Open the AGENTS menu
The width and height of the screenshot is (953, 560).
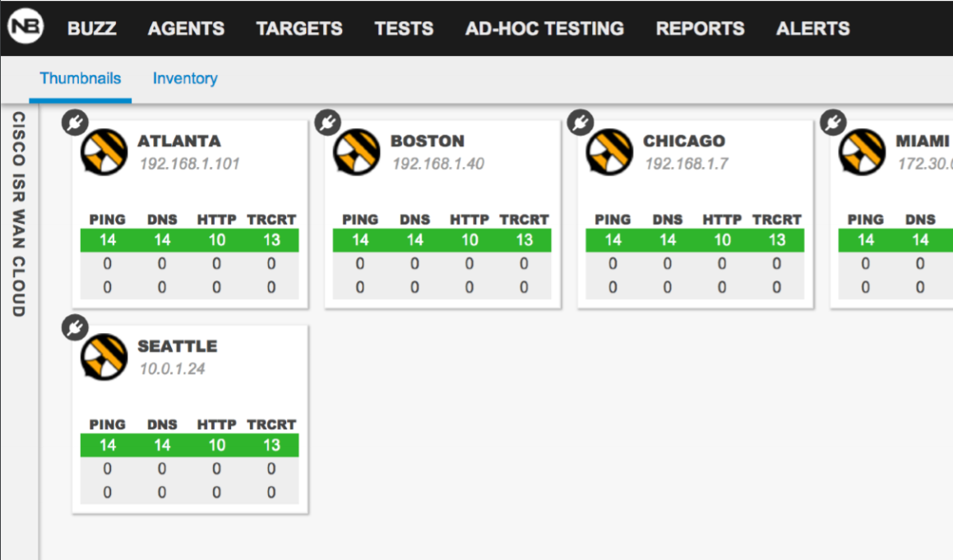(x=186, y=29)
